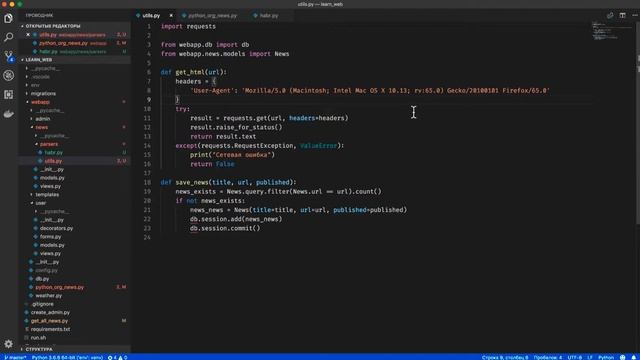
Task: Open notifications via the bell icon
Action: 634,357
